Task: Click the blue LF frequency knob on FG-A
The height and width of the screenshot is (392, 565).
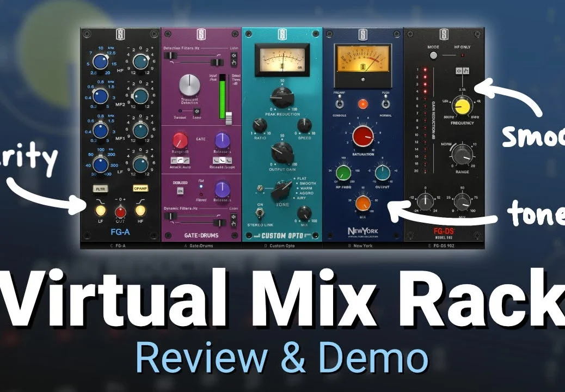Action: [101, 164]
